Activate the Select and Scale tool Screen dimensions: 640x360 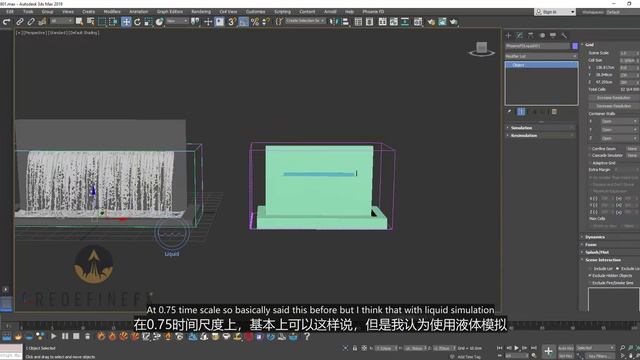tap(148, 22)
